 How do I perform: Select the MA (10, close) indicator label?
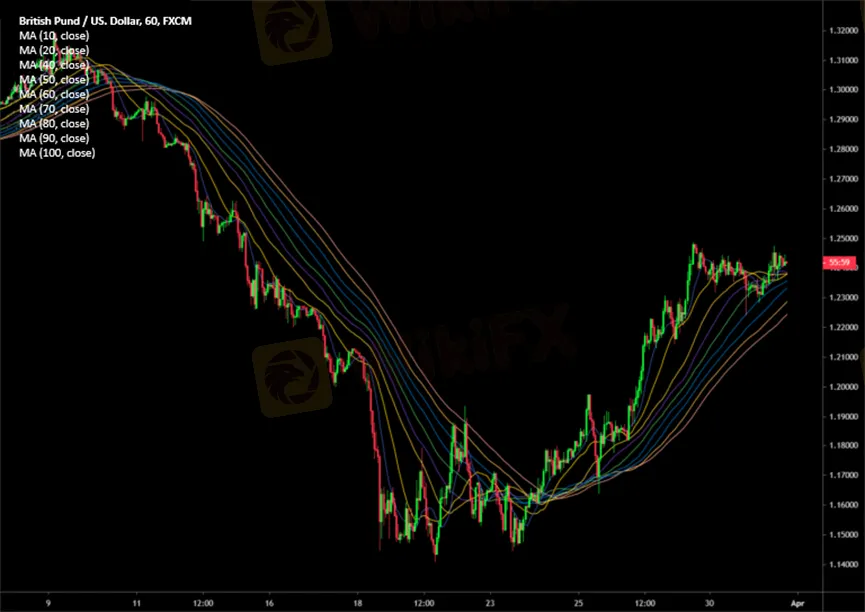54,36
